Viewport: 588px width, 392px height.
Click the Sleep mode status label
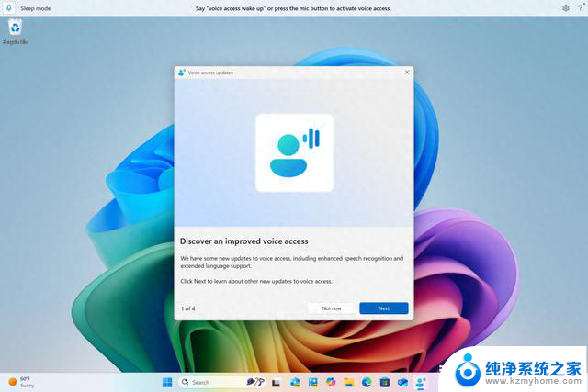[x=36, y=8]
